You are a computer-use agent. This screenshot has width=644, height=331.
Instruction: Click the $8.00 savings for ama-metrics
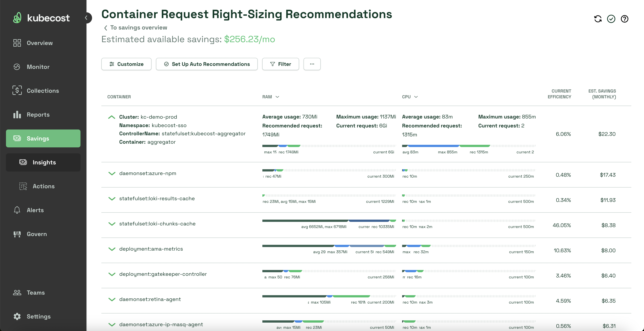pos(608,250)
